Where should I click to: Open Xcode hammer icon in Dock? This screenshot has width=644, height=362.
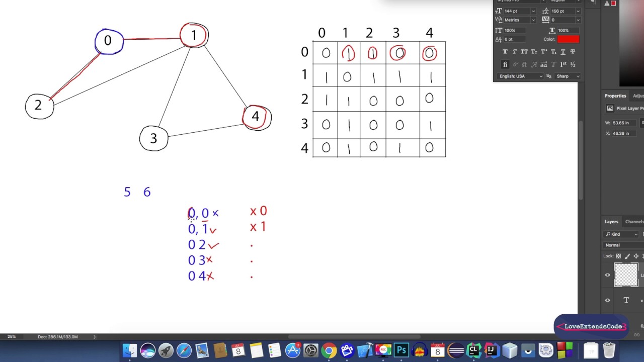click(x=365, y=350)
